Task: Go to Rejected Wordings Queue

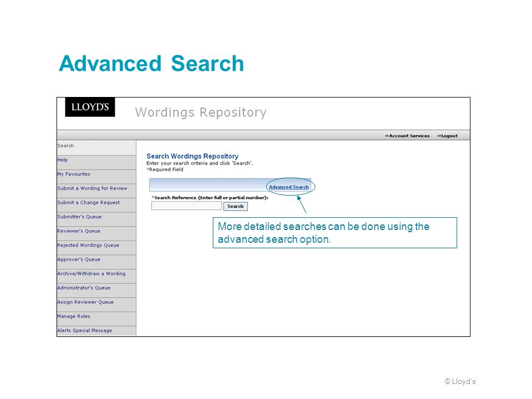Action: click(96, 248)
